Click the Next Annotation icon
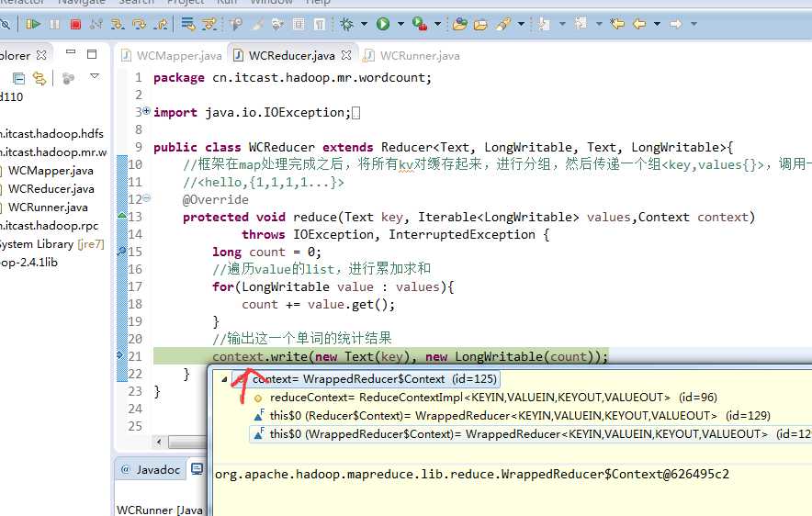This screenshot has width=812, height=516. coord(544,24)
